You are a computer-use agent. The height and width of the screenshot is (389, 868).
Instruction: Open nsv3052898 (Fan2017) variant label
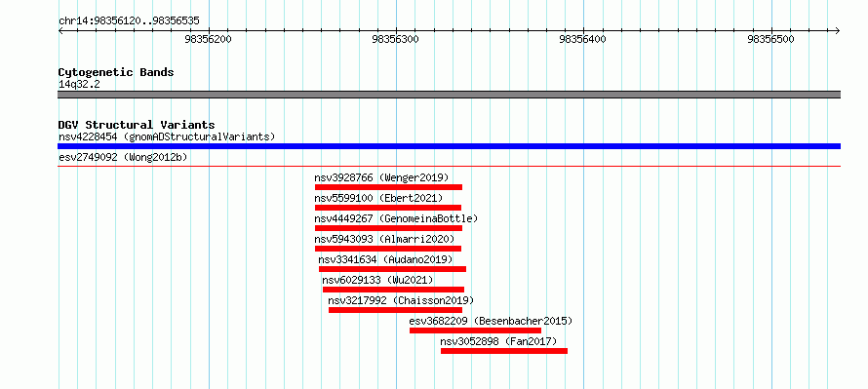[498, 341]
